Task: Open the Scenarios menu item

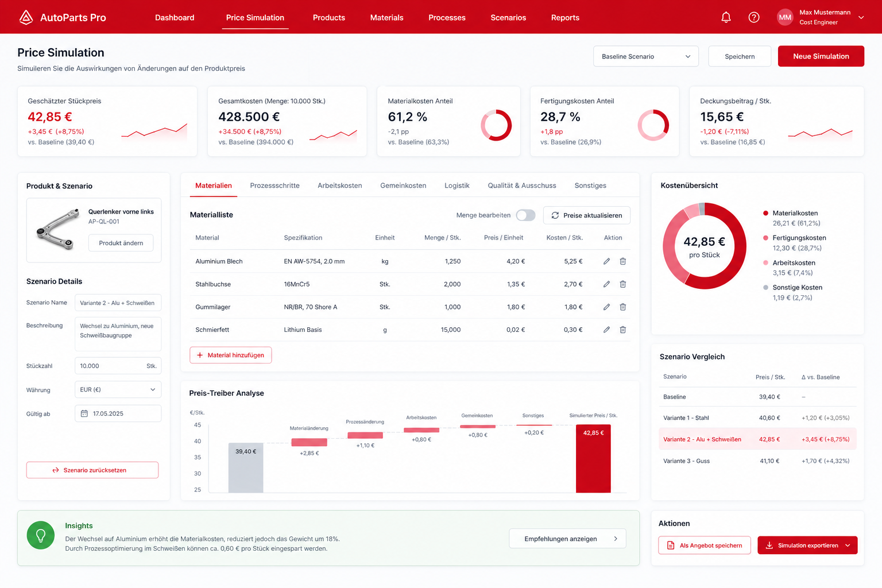Action: 508,18
